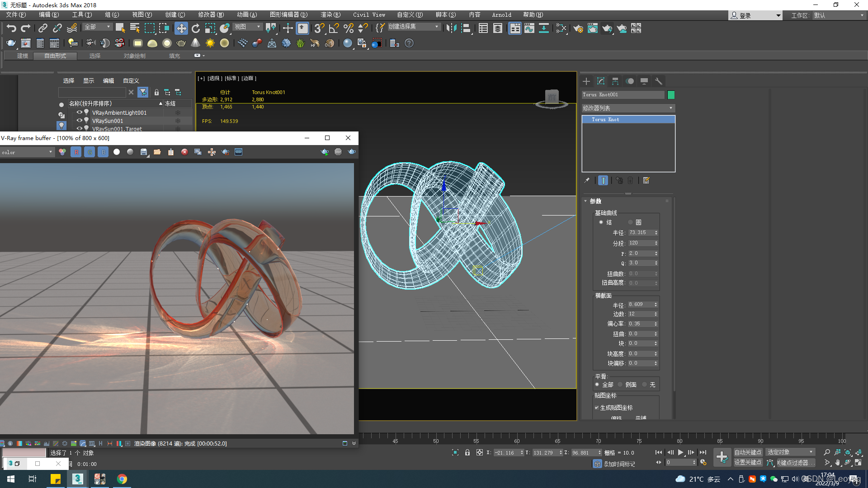Click the Hierarchy panel icon
Viewport: 868px width, 488px height.
pos(615,81)
